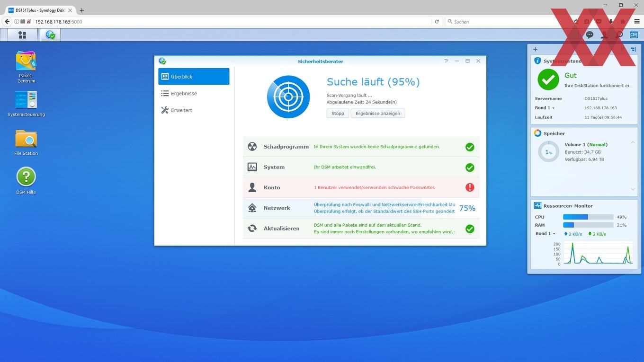
Task: Click green check in Schadprogramm row
Action: (x=470, y=147)
